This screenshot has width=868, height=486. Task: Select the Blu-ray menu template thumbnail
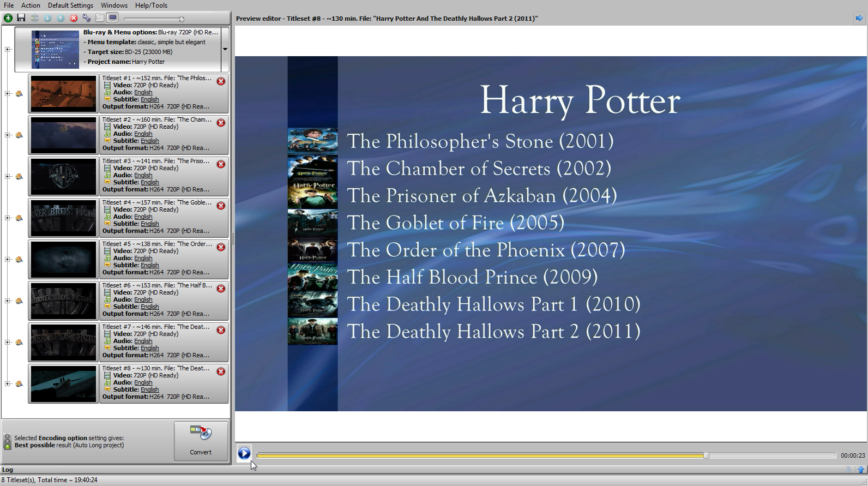[55, 50]
